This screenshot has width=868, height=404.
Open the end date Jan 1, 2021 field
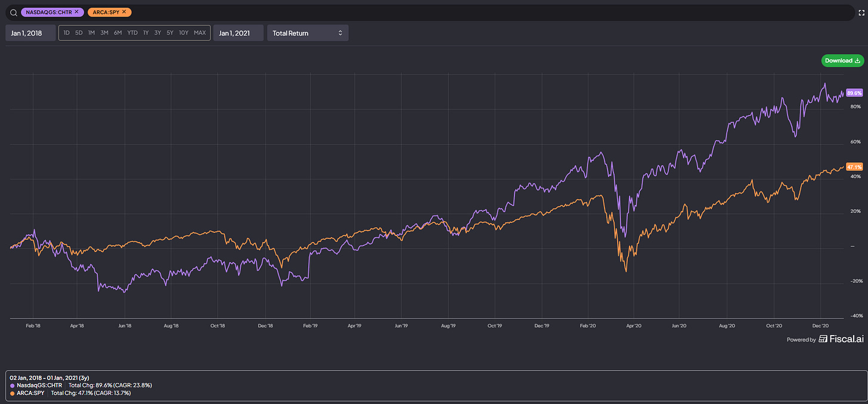click(x=238, y=33)
